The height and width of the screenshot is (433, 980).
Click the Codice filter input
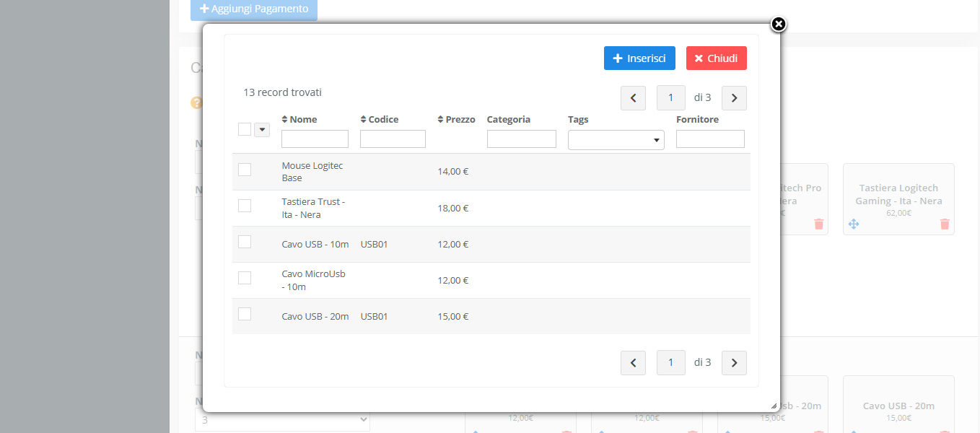pyautogui.click(x=393, y=139)
